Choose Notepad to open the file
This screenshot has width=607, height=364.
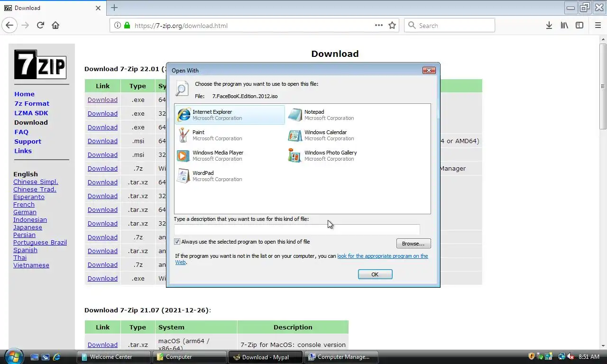[321, 115]
